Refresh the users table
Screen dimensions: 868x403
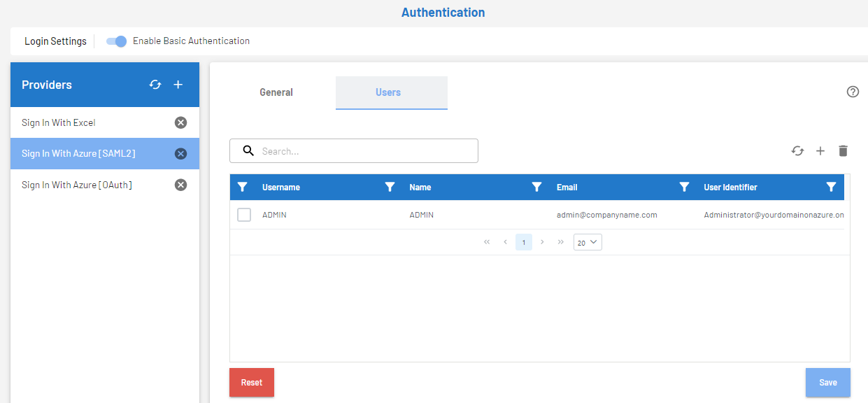click(797, 151)
